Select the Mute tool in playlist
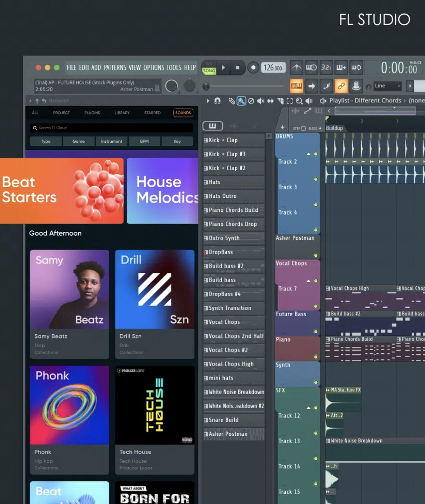Image resolution: width=425 pixels, height=504 pixels. click(x=260, y=101)
